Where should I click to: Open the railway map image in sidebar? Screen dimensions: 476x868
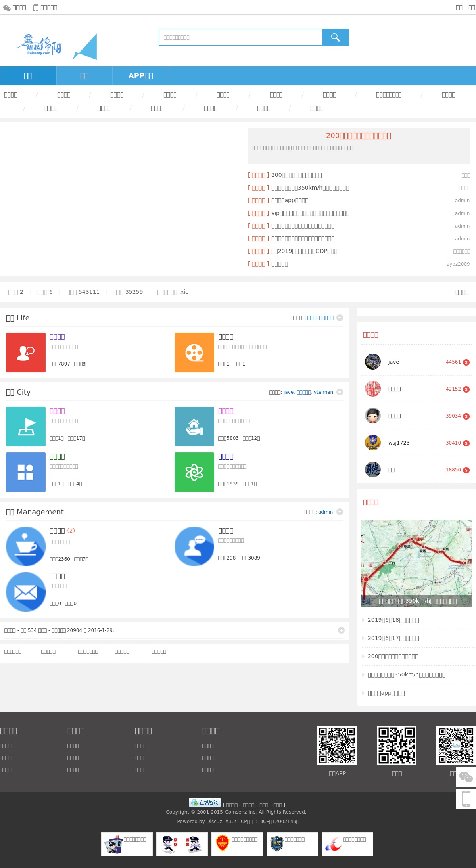click(x=416, y=563)
